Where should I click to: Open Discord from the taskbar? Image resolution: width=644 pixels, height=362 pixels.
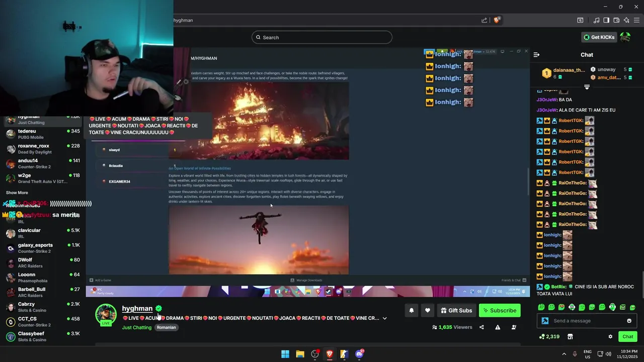click(x=359, y=354)
